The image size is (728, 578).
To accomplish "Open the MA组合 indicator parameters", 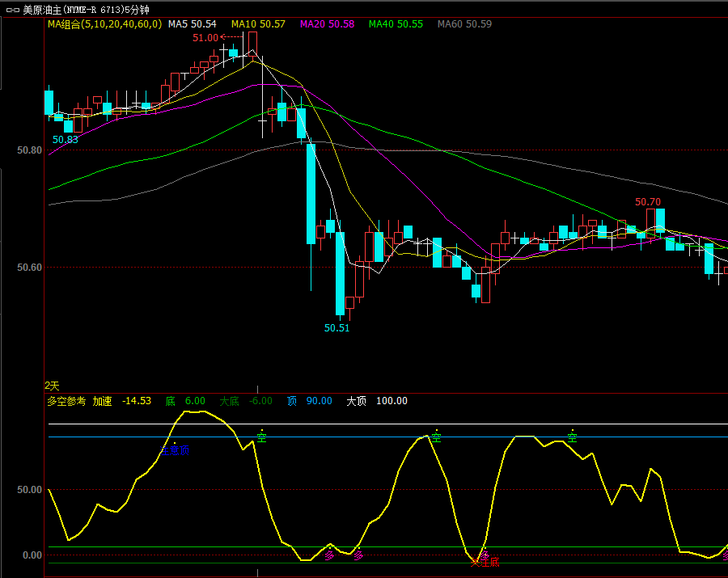I will [x=104, y=24].
